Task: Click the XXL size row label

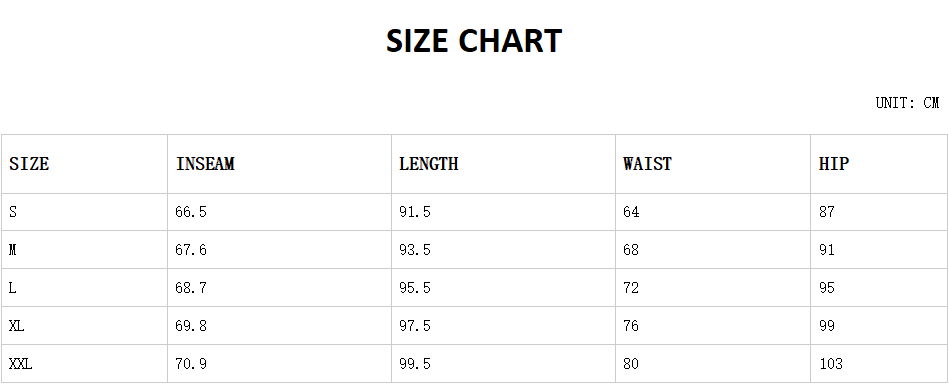Action: pyautogui.click(x=85, y=363)
